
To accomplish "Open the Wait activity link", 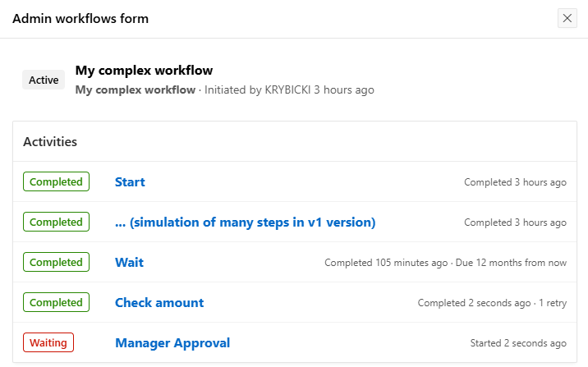I will click(129, 263).
